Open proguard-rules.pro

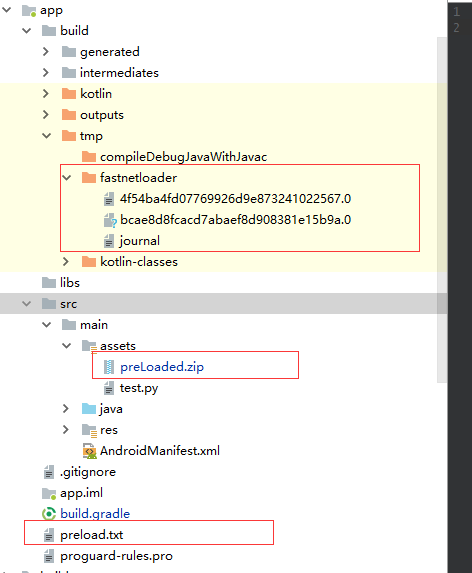pos(117,556)
